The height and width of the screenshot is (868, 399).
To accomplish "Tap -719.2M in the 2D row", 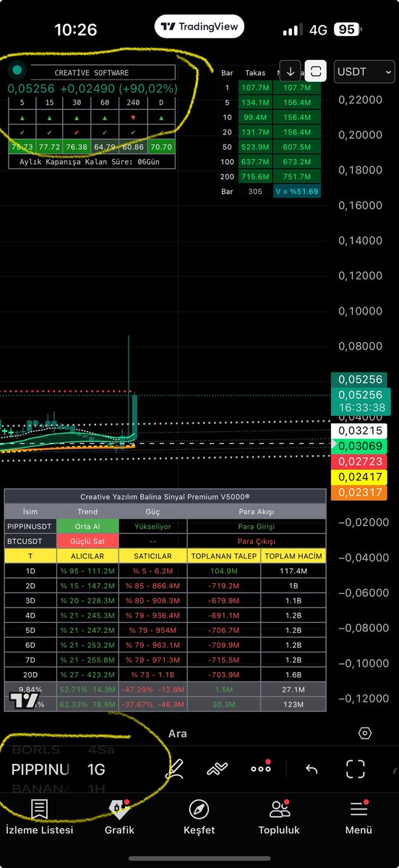I will click(x=224, y=586).
